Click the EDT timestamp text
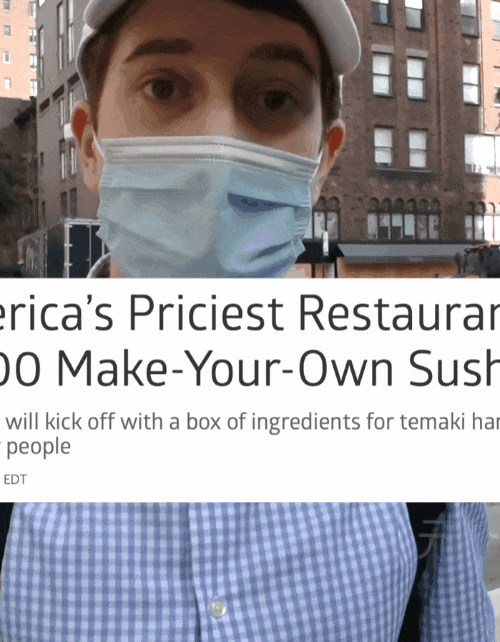This screenshot has width=500, height=642. 15,479
